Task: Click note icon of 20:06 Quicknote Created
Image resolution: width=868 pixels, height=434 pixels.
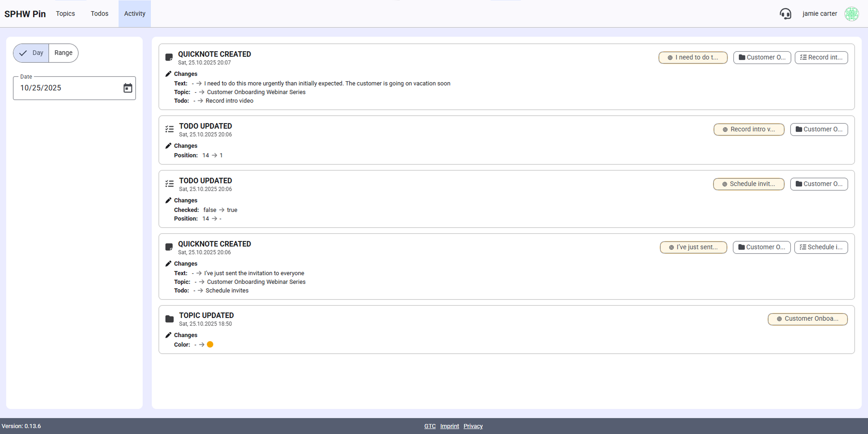Action: click(x=169, y=247)
